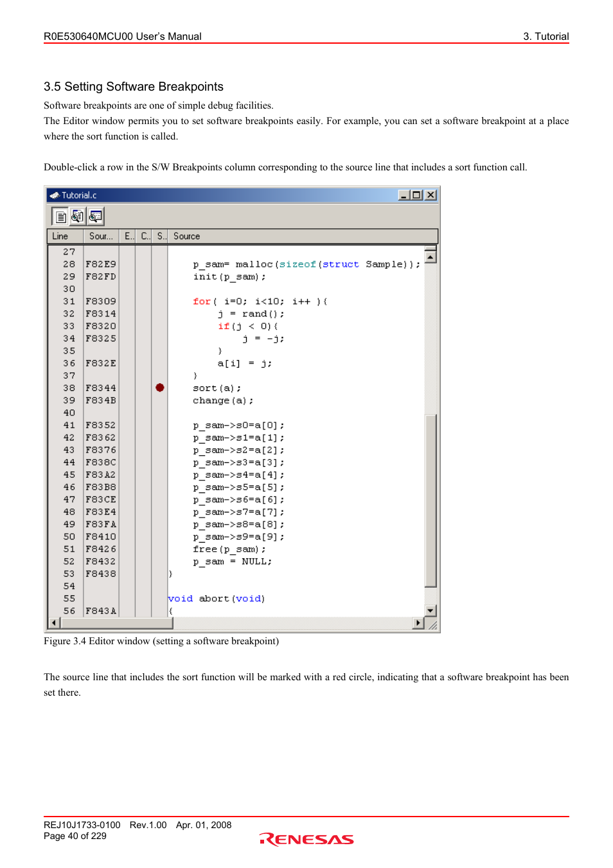This screenshot has height=868, width=613.
Task: Select the mixed mode view icon
Action: click(78, 217)
